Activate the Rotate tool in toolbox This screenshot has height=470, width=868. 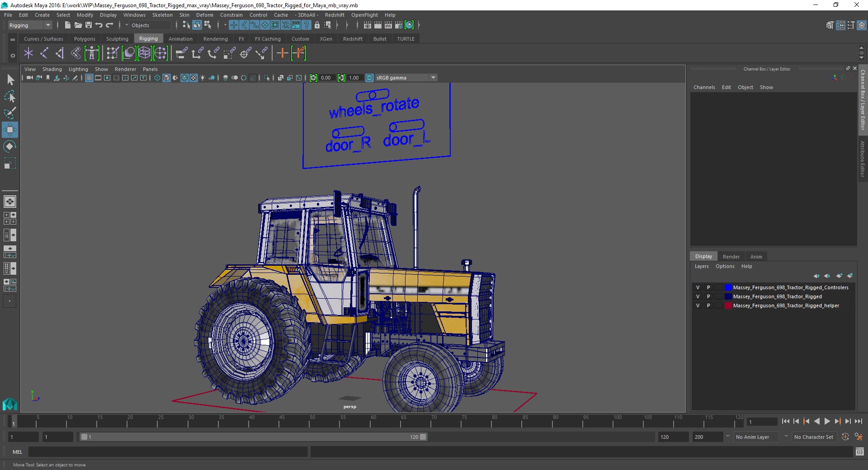click(10, 146)
